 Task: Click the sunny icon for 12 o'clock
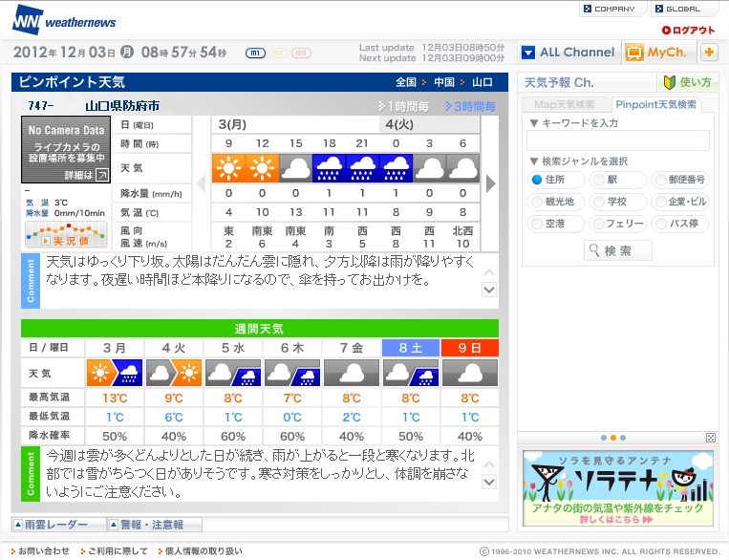point(262,168)
